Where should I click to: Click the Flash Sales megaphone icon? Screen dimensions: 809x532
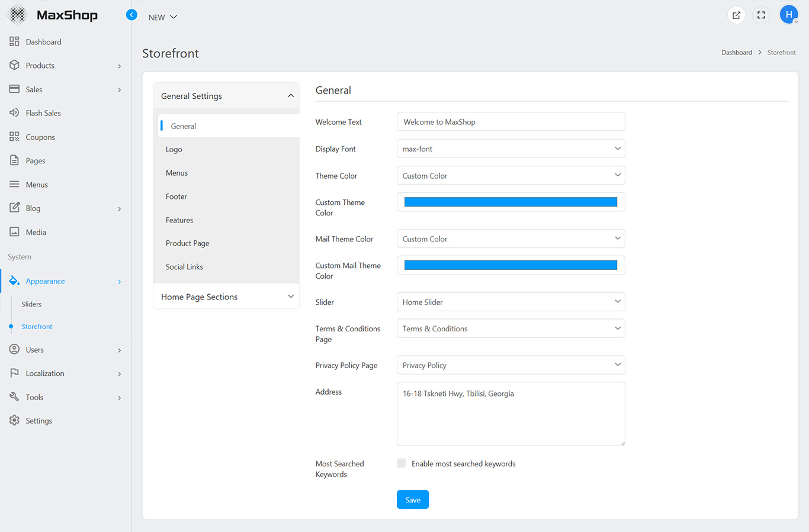pos(14,112)
